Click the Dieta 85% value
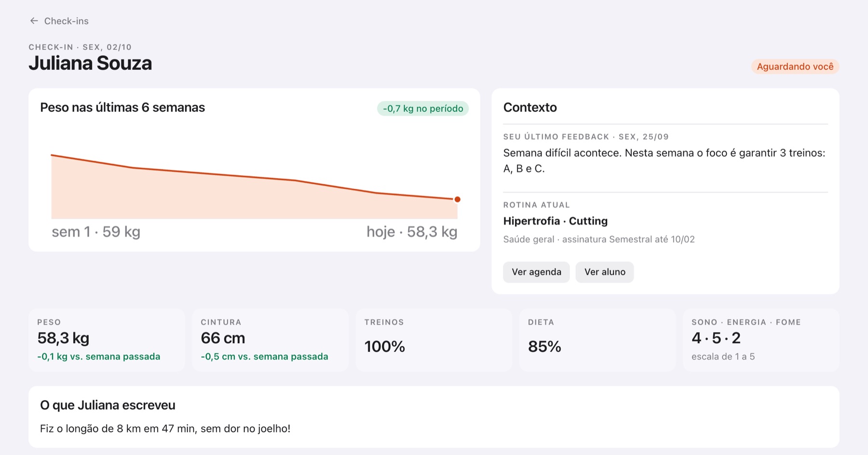This screenshot has width=868, height=455. tap(544, 347)
